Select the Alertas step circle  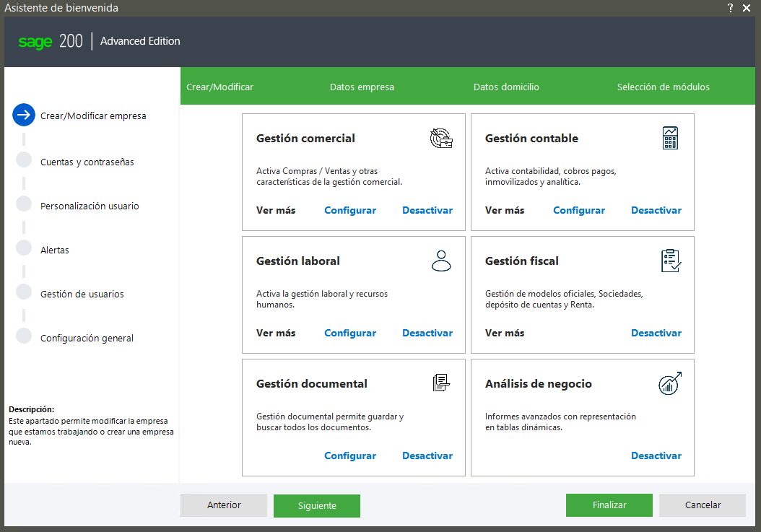pyautogui.click(x=24, y=248)
